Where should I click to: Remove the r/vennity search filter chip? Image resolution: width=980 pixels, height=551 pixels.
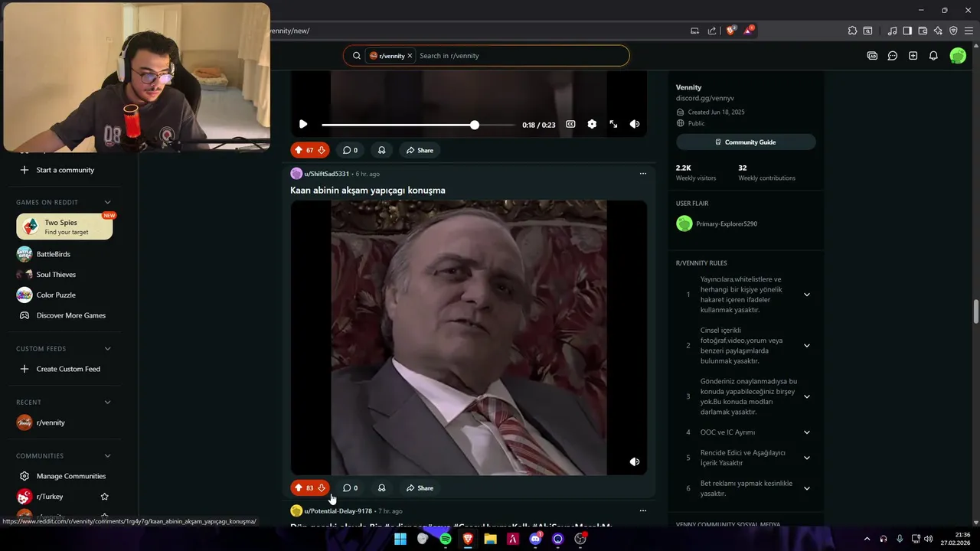pyautogui.click(x=410, y=56)
